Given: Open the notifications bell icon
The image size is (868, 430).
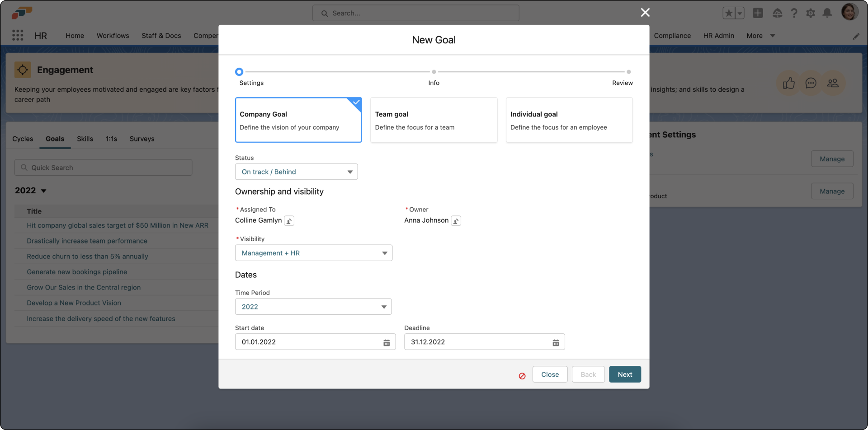Looking at the screenshot, I should [827, 13].
